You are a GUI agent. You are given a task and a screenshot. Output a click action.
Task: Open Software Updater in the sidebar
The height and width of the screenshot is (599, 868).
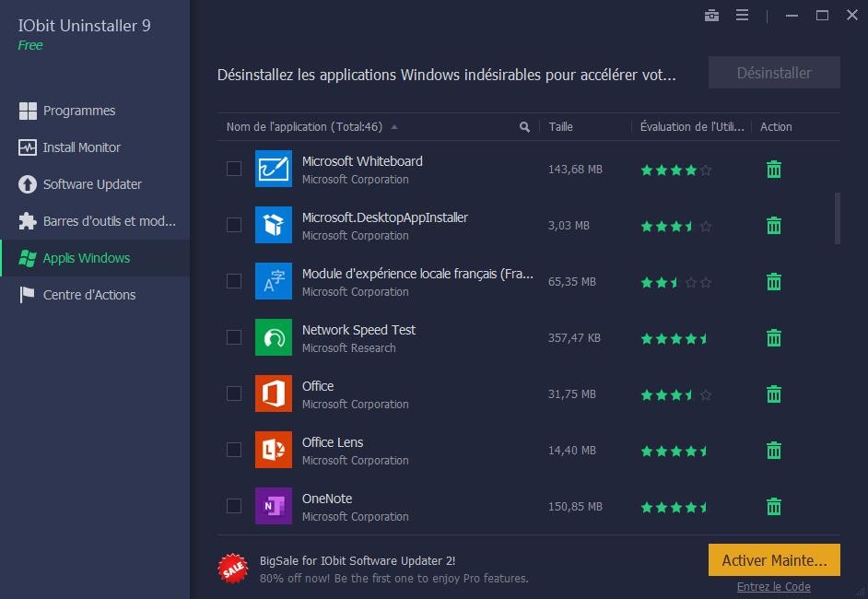[x=95, y=184]
